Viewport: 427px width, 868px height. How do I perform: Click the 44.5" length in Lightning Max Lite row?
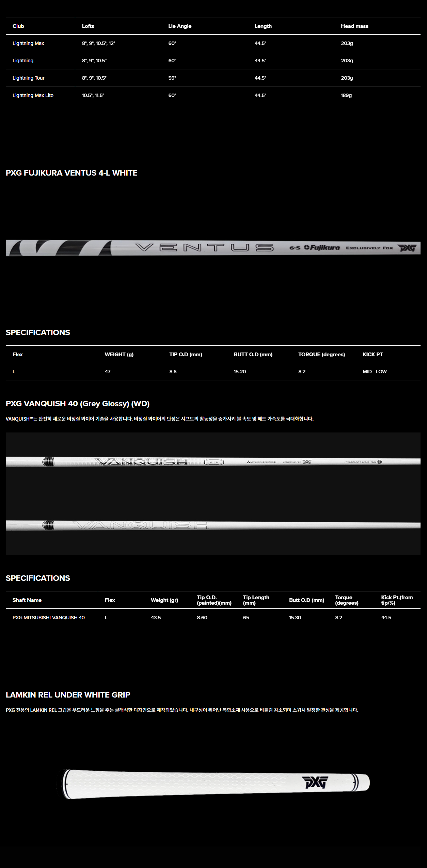(x=260, y=95)
